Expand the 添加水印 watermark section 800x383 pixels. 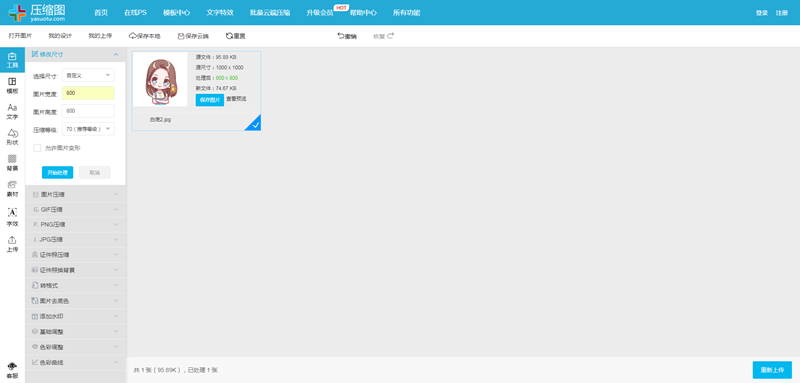[x=75, y=316]
